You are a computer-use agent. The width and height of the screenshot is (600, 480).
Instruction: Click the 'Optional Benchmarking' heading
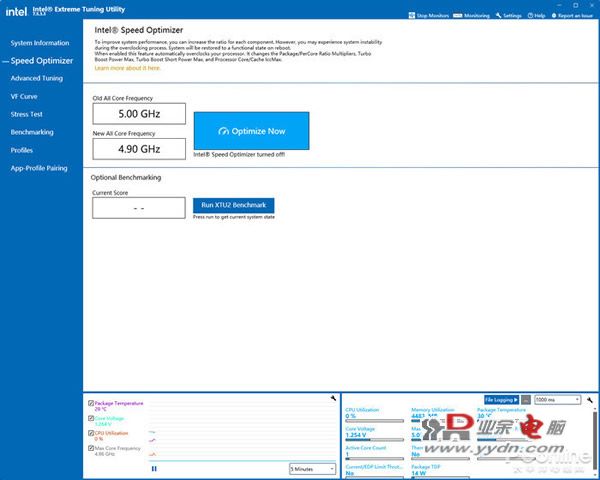tap(126, 177)
